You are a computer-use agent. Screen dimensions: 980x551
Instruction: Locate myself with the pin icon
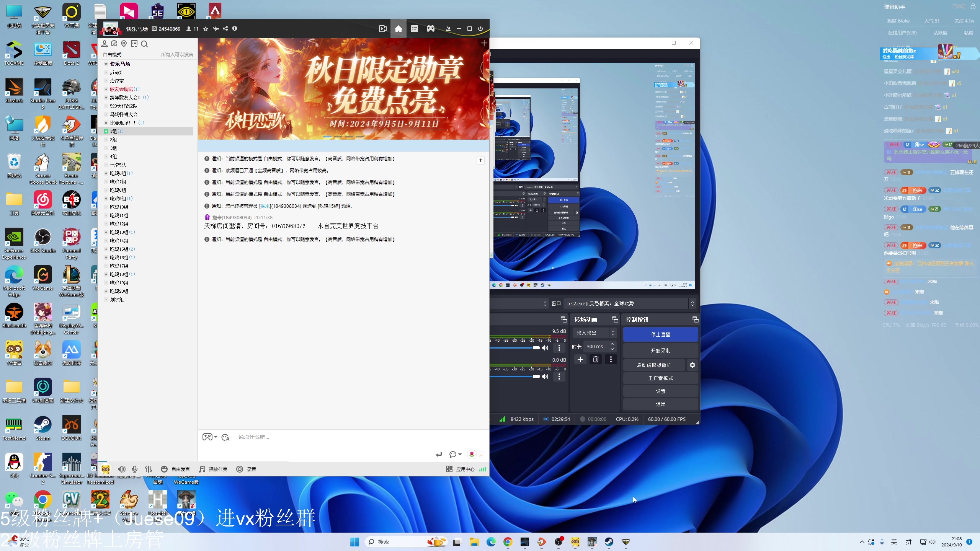point(124,44)
